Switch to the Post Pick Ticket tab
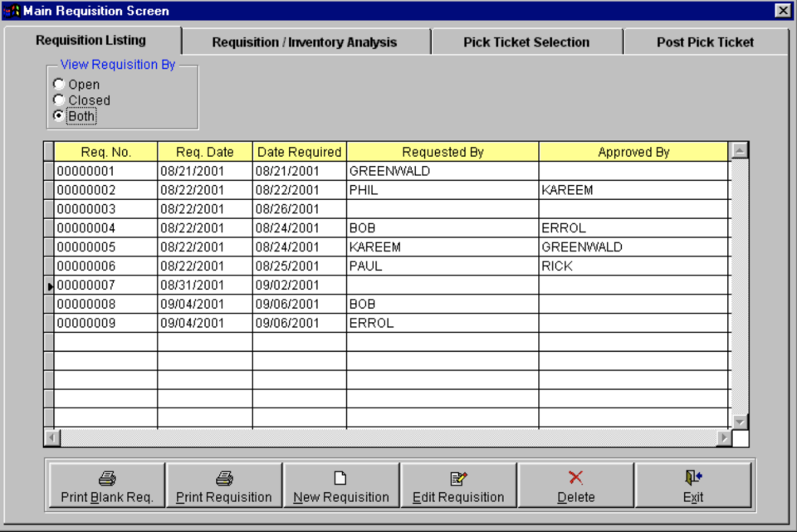 [x=705, y=41]
